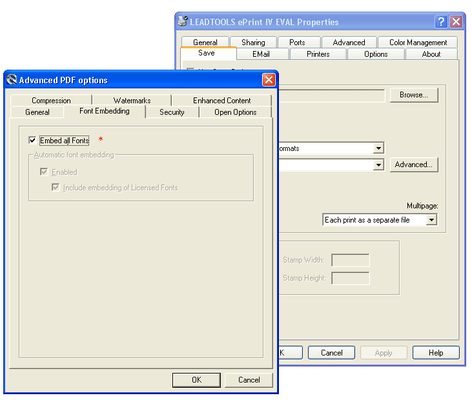Close the Advanced PDF options dialog
Viewport: 472px width, 400px height.
269,80
